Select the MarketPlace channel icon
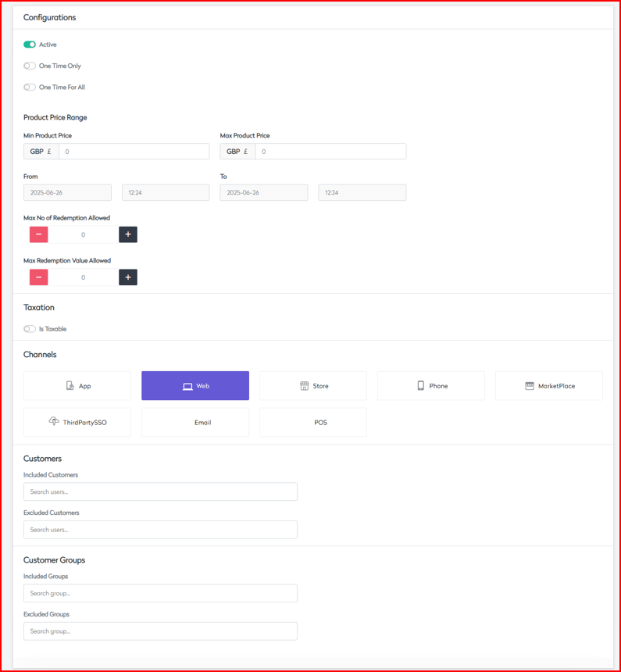The image size is (621, 672). click(x=530, y=386)
